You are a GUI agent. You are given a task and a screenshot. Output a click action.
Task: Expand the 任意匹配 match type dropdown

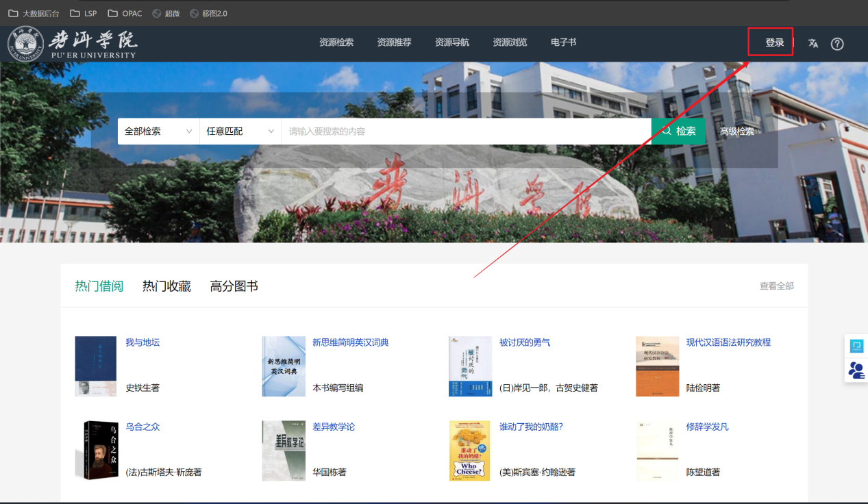click(x=240, y=131)
